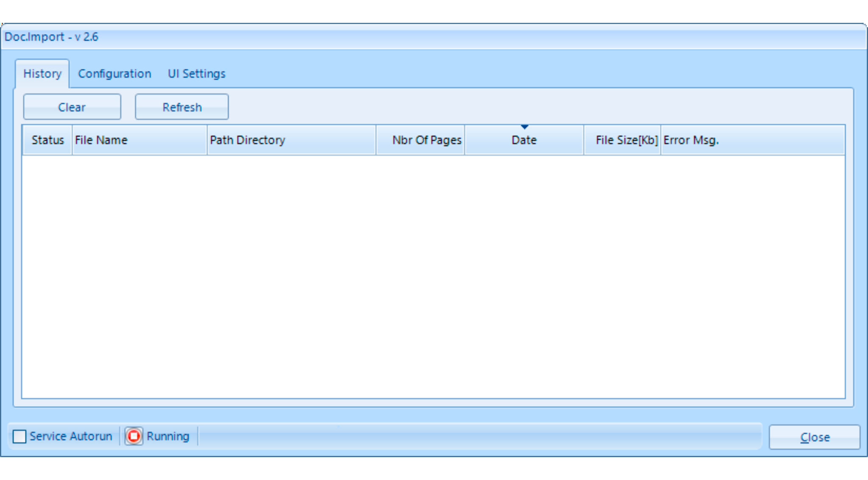Click the Close button
Screen dimensions: 868x480
[814, 437]
